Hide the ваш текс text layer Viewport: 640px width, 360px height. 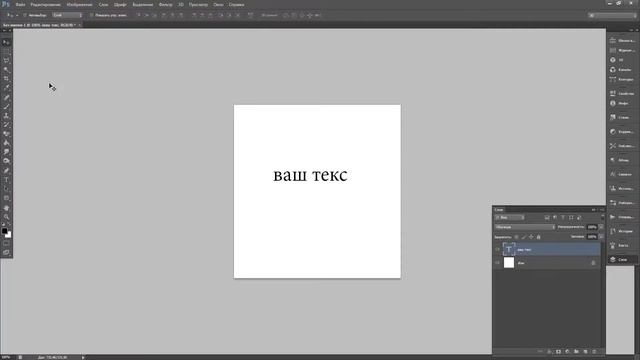(497, 249)
